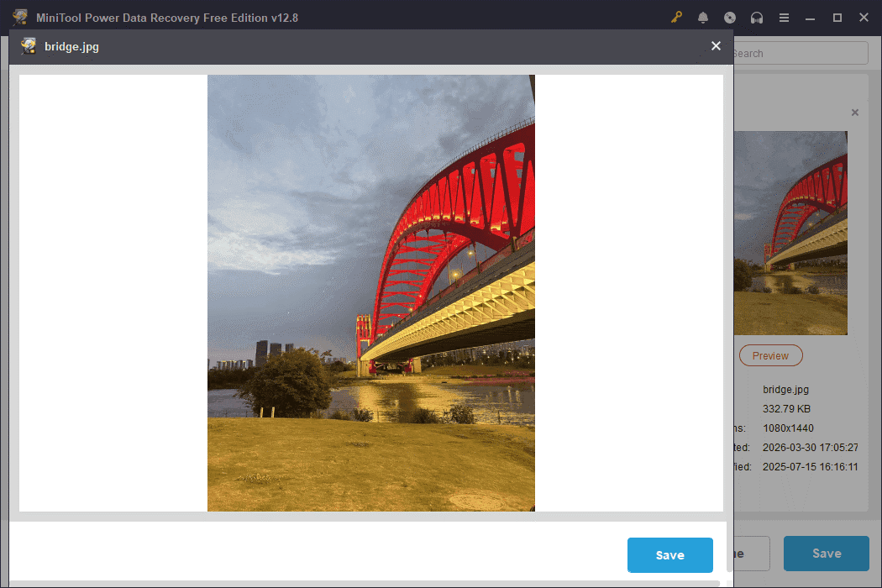Open notifications via the bell icon
The height and width of the screenshot is (588, 882).
(x=703, y=17)
